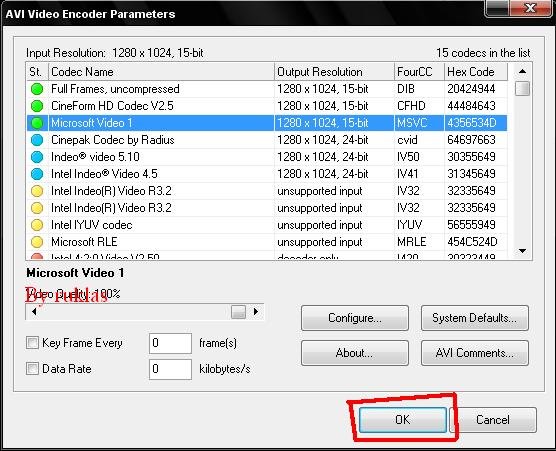This screenshot has height=451, width=556.
Task: Sort list by Codec Name column header
Action: (161, 72)
